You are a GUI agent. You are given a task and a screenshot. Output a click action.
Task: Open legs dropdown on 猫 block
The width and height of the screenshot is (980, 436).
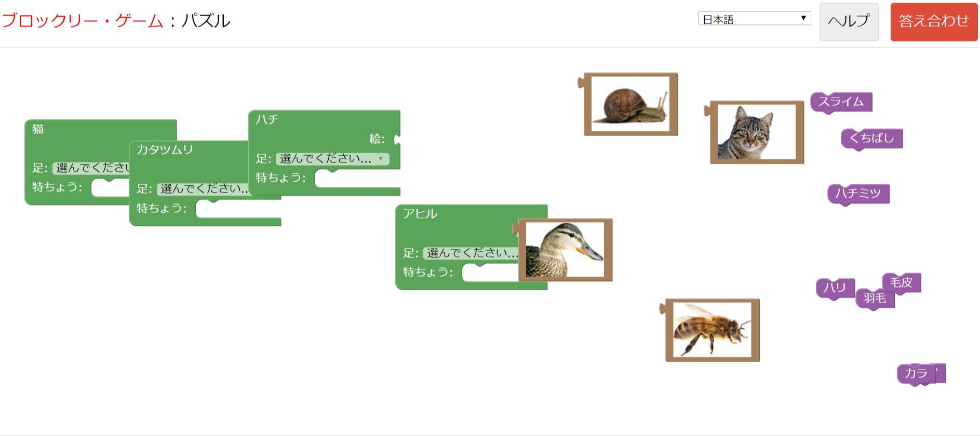(x=91, y=168)
